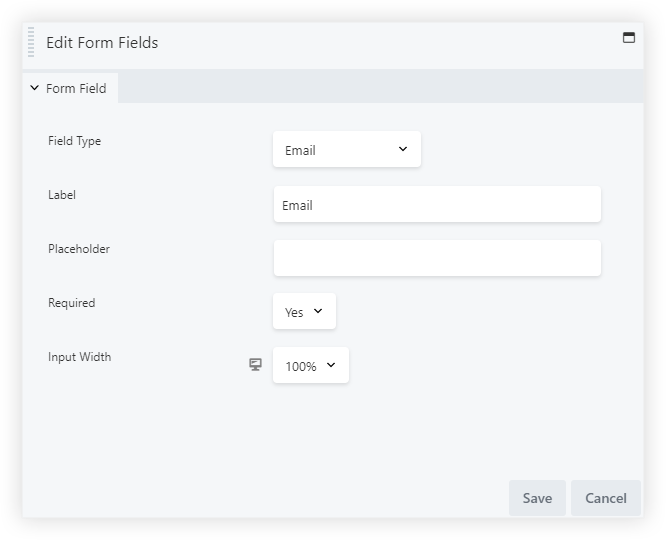Cancel editing the form fields
Image resolution: width=666 pixels, height=540 pixels.
pyautogui.click(x=605, y=498)
